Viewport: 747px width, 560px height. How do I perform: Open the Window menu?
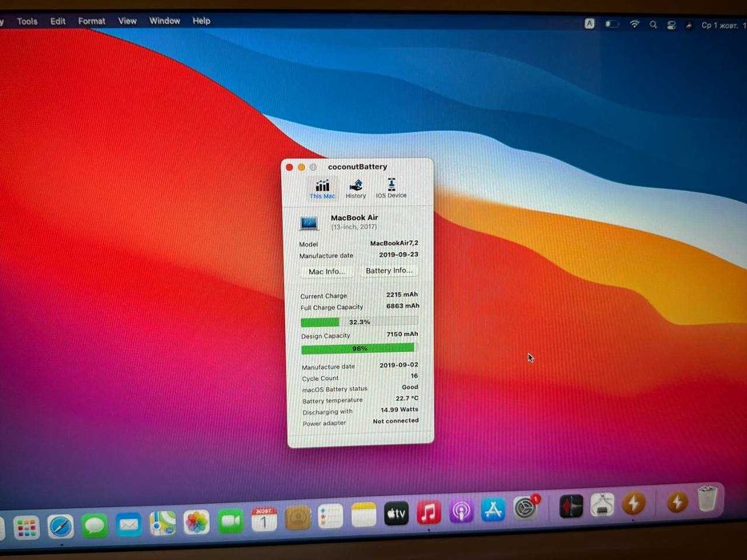click(x=164, y=21)
